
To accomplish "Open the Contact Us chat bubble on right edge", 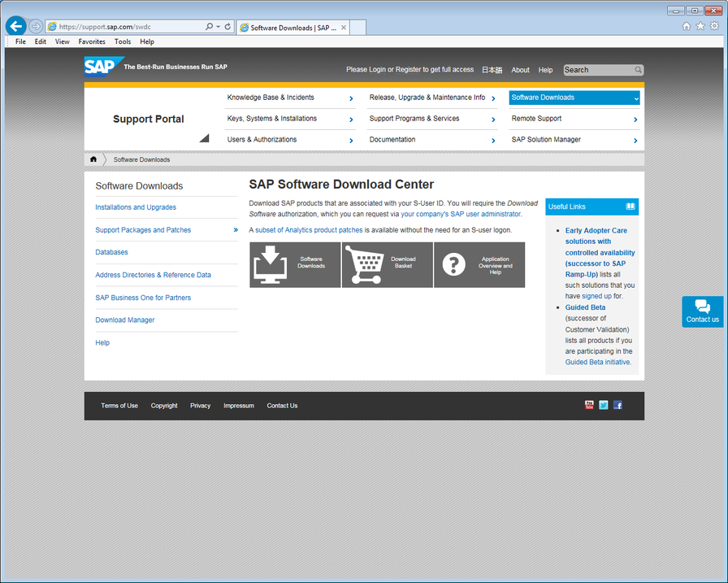I will tap(702, 311).
